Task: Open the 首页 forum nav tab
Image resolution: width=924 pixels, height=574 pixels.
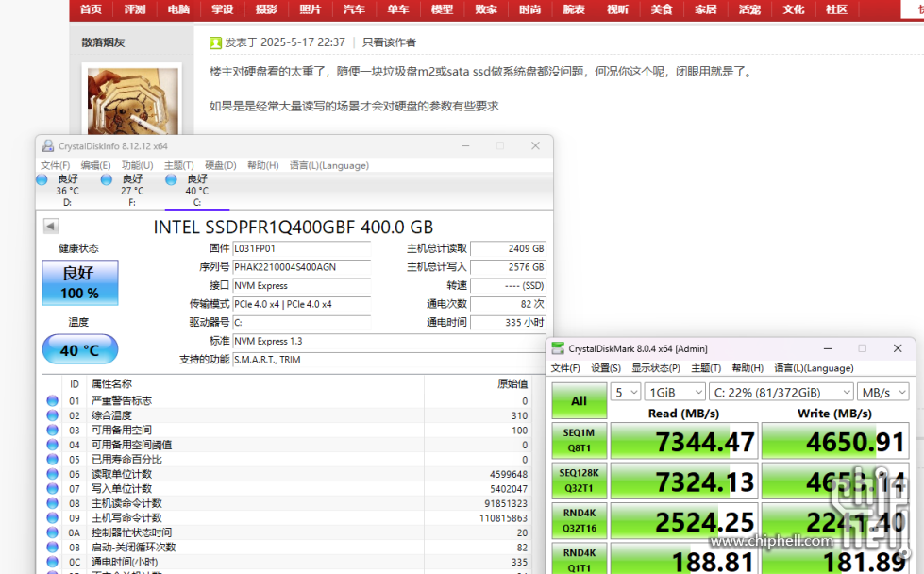Action: [91, 9]
